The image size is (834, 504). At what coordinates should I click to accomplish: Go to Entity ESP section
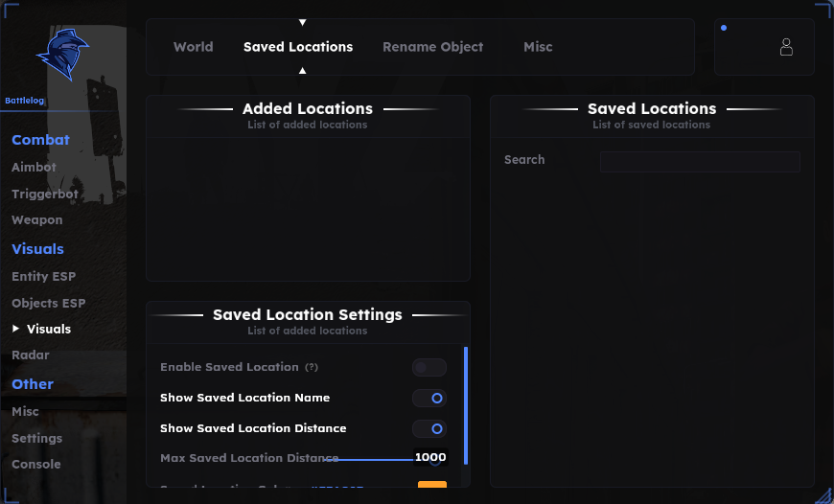pyautogui.click(x=43, y=277)
